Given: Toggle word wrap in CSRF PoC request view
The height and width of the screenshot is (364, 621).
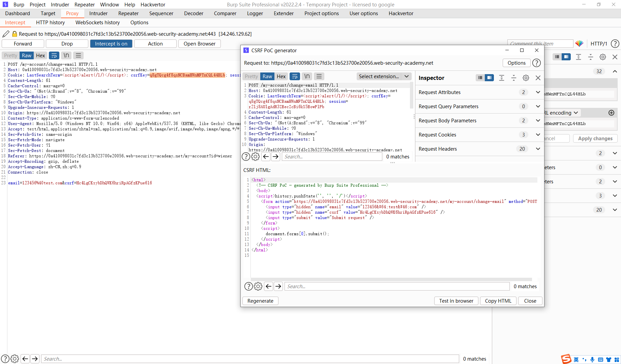Looking at the screenshot, I should pos(295,76).
